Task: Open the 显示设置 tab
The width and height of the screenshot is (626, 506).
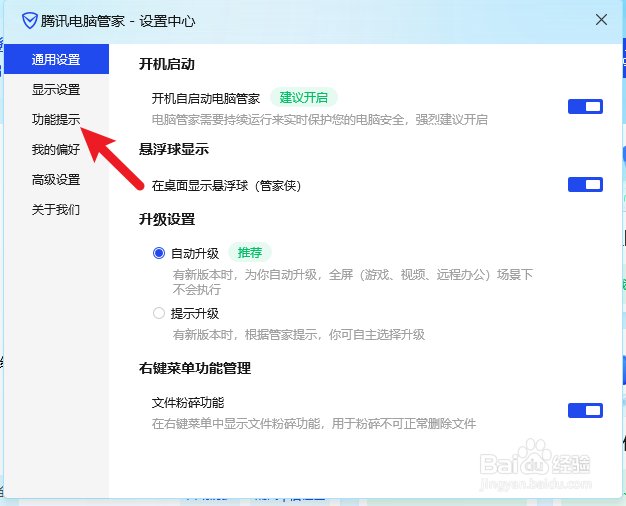Action: (x=56, y=89)
